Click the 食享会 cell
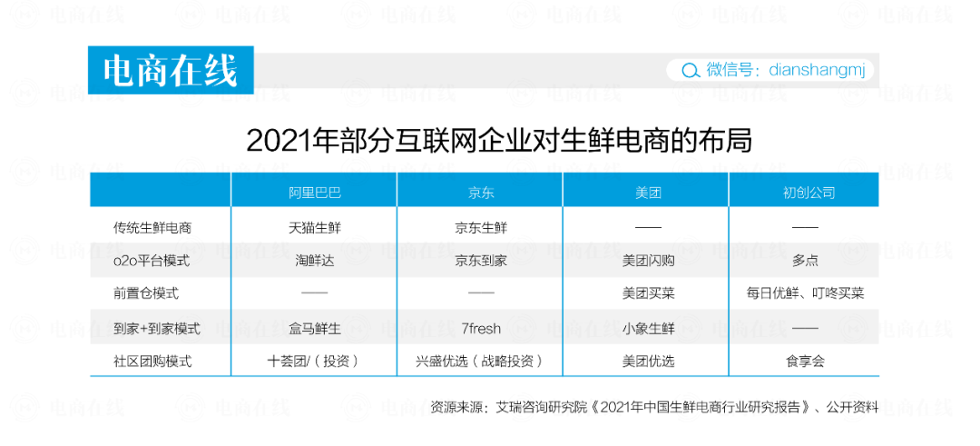 [805, 361]
